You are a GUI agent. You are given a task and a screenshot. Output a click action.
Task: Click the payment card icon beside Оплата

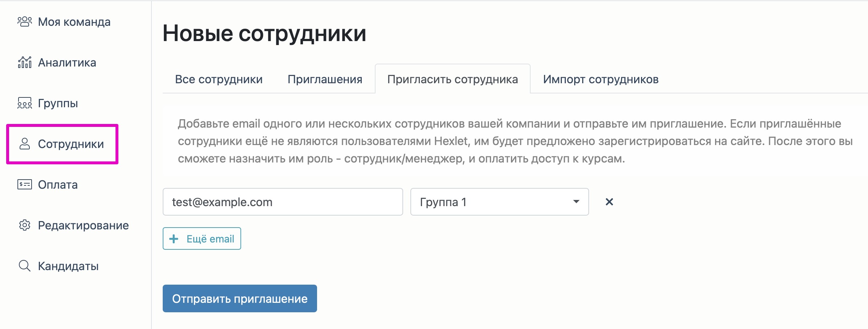point(25,185)
